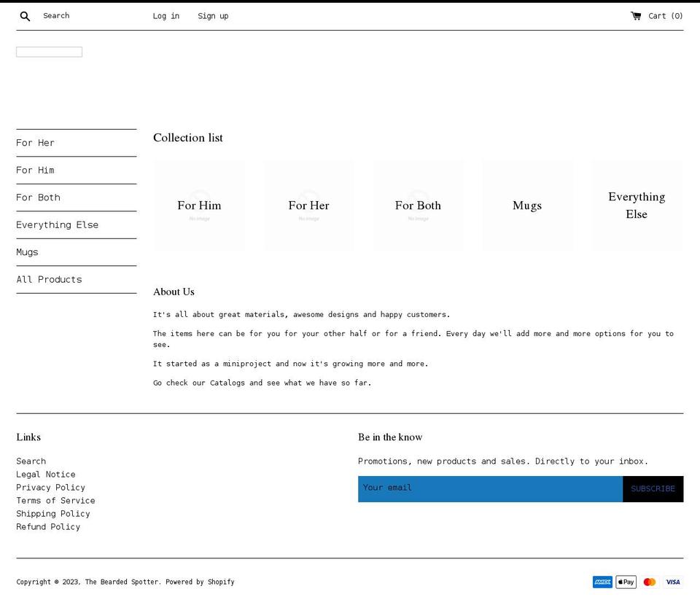Click the Mastercard payment icon
The width and height of the screenshot is (700, 605).
click(x=649, y=582)
